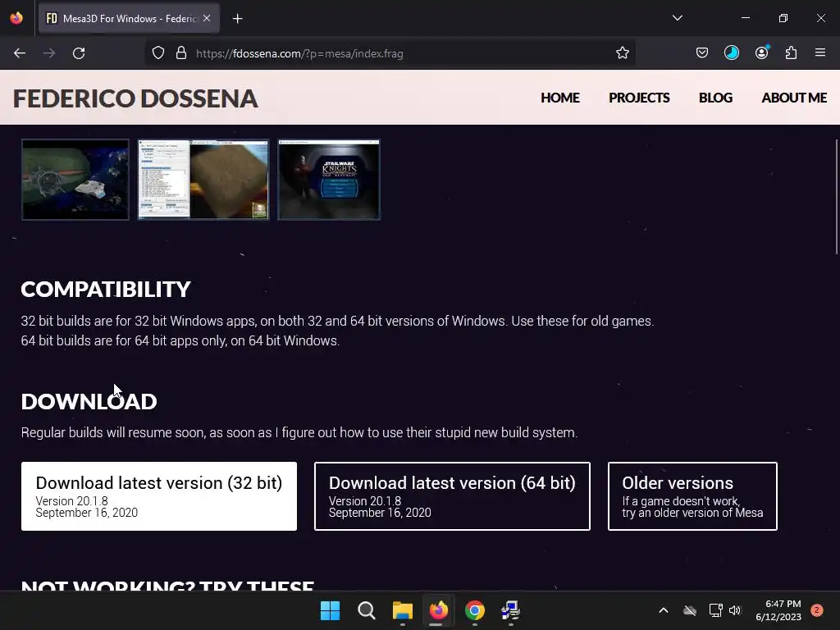This screenshot has height=630, width=840.
Task: Save page to Pocket
Action: tap(702, 53)
